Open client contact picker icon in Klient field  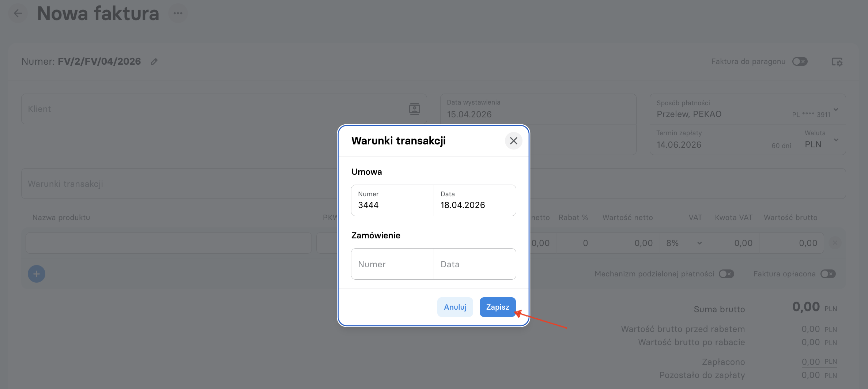pos(414,109)
